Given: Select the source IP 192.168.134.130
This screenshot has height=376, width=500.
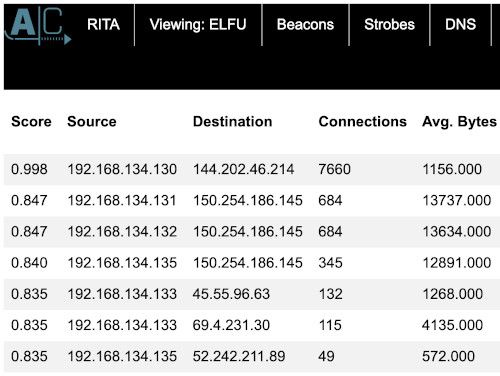Looking at the screenshot, I should [x=122, y=169].
